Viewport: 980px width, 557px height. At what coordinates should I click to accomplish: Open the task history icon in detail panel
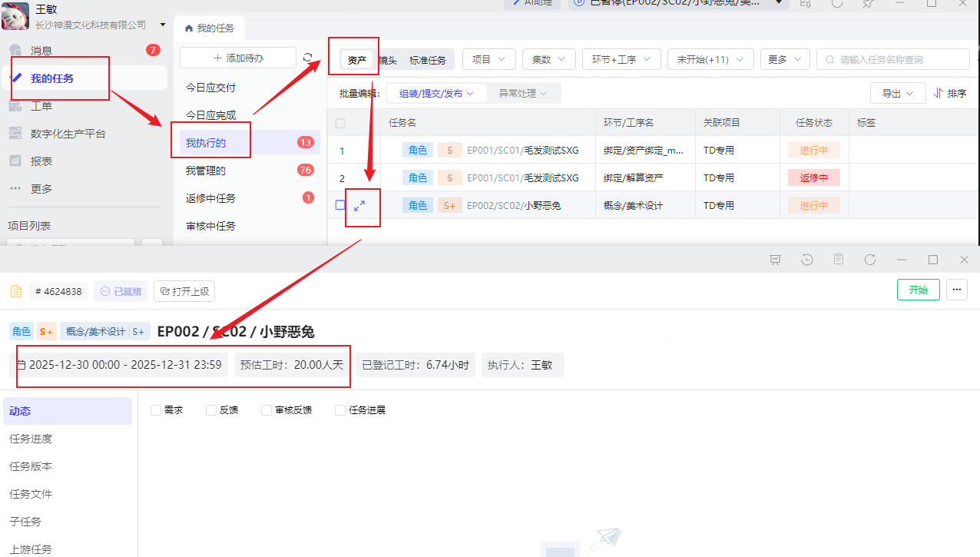806,260
